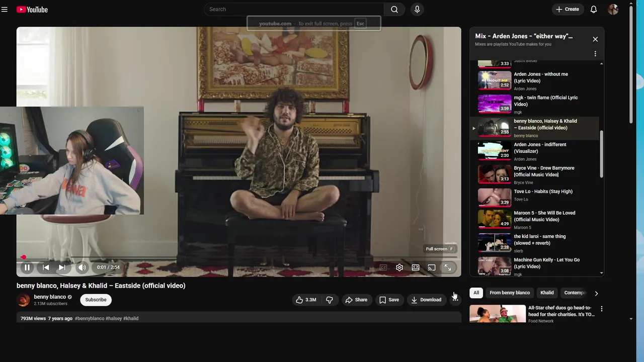Open the player settings gear
This screenshot has width=644, height=362.
point(399,267)
